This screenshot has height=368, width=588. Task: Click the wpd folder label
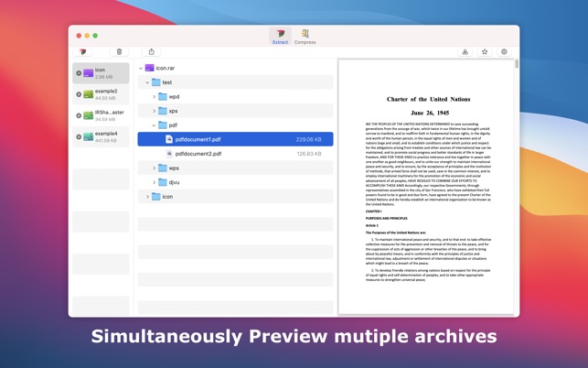tap(174, 96)
